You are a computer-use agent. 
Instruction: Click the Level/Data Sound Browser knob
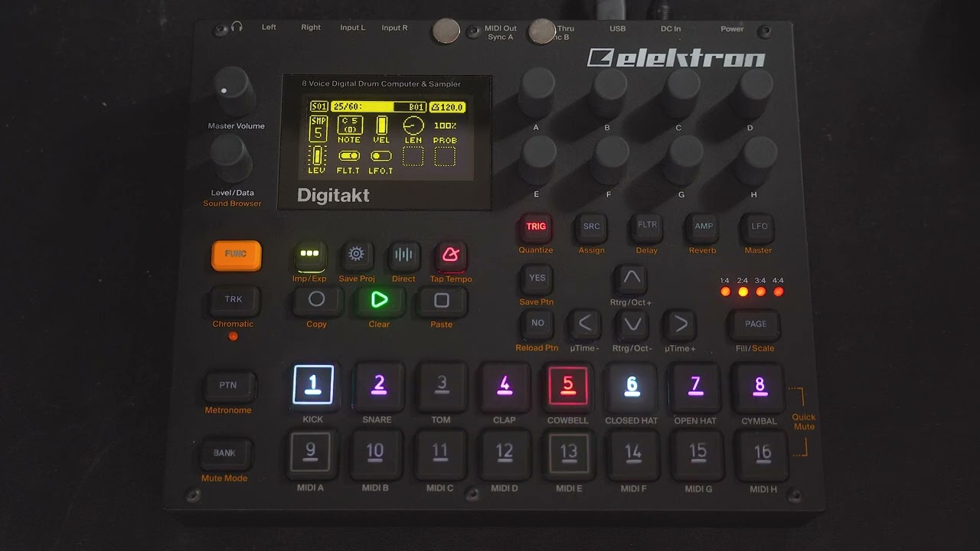click(x=231, y=158)
